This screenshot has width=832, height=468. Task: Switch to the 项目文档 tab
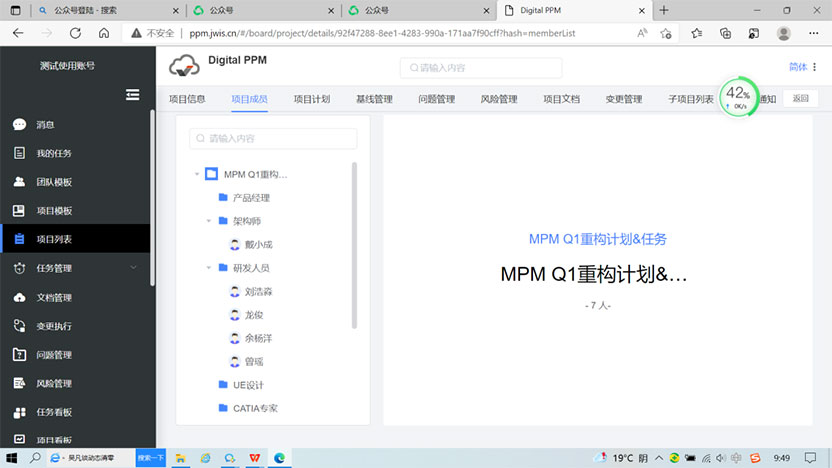[x=561, y=99]
